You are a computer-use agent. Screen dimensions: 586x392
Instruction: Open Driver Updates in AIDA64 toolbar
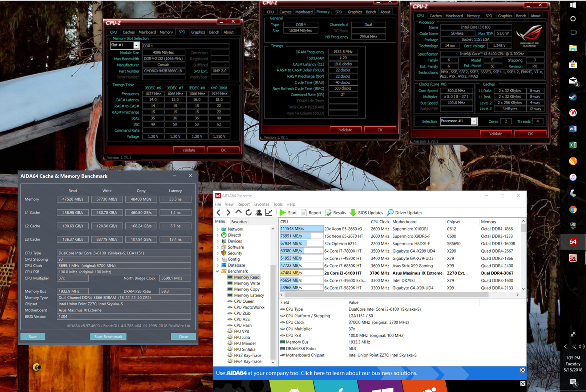click(405, 213)
